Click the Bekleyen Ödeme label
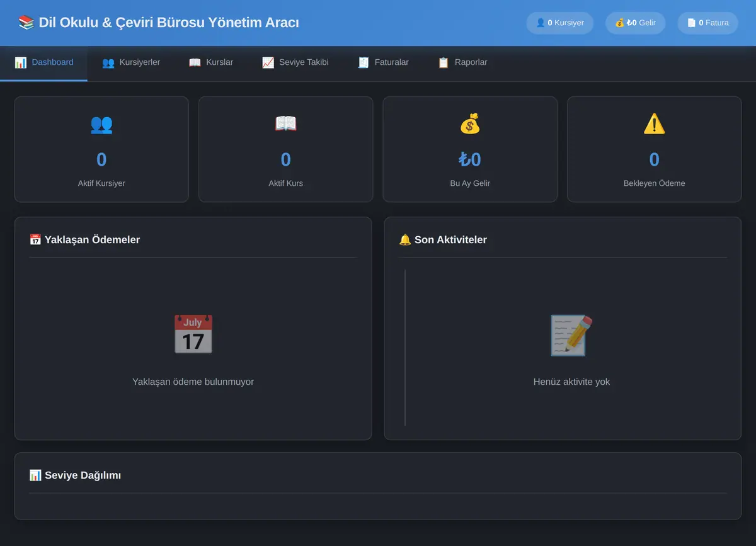This screenshot has width=756, height=546. coord(654,183)
